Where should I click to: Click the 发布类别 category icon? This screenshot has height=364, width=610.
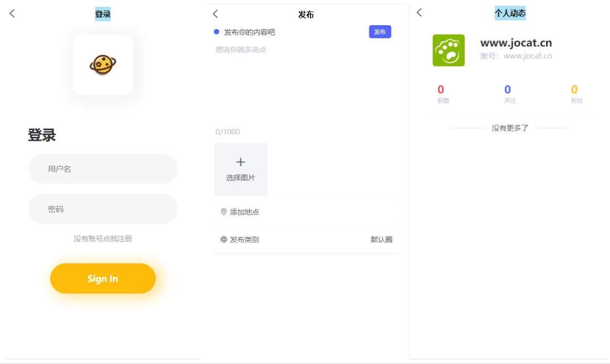223,239
